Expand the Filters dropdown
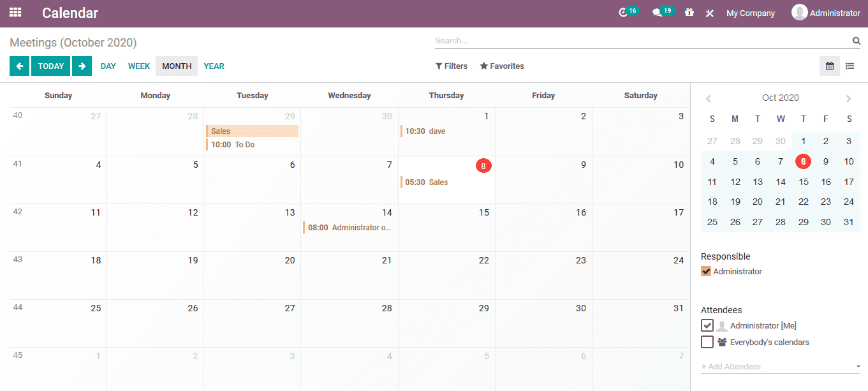The height and width of the screenshot is (391, 868). pos(452,66)
